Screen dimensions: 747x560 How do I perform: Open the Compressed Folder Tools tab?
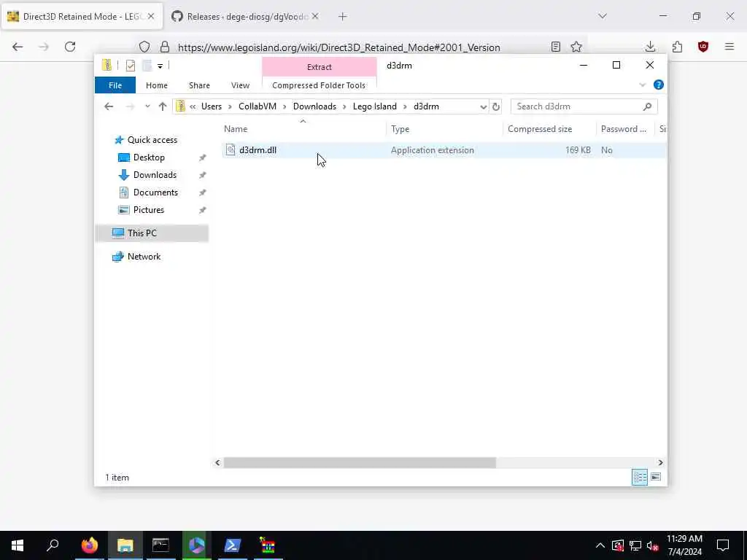(x=319, y=85)
